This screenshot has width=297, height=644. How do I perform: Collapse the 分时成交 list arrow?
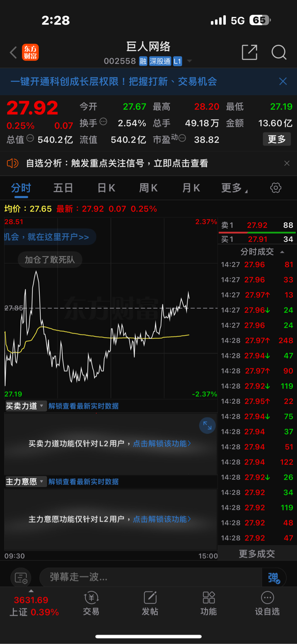(282, 252)
